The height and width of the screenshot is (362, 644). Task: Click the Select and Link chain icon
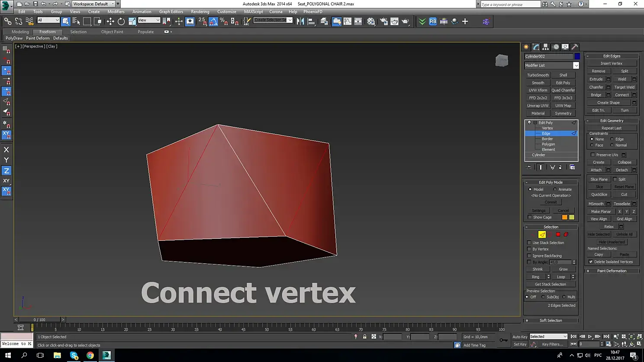8,21
